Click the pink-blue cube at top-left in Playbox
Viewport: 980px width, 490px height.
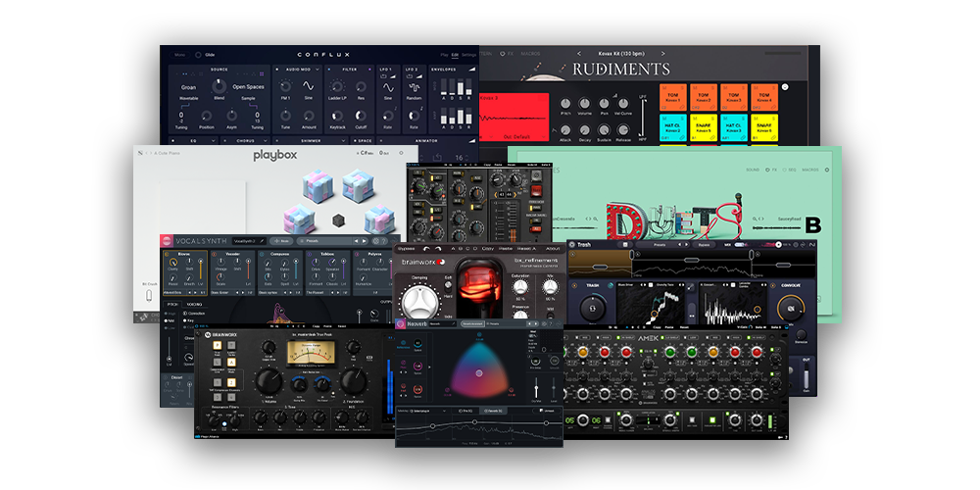(318, 186)
